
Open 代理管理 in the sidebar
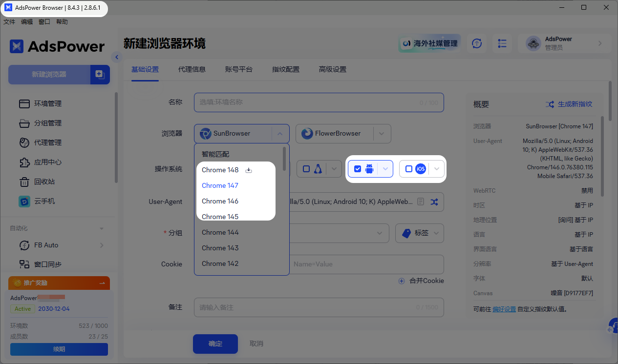click(48, 142)
